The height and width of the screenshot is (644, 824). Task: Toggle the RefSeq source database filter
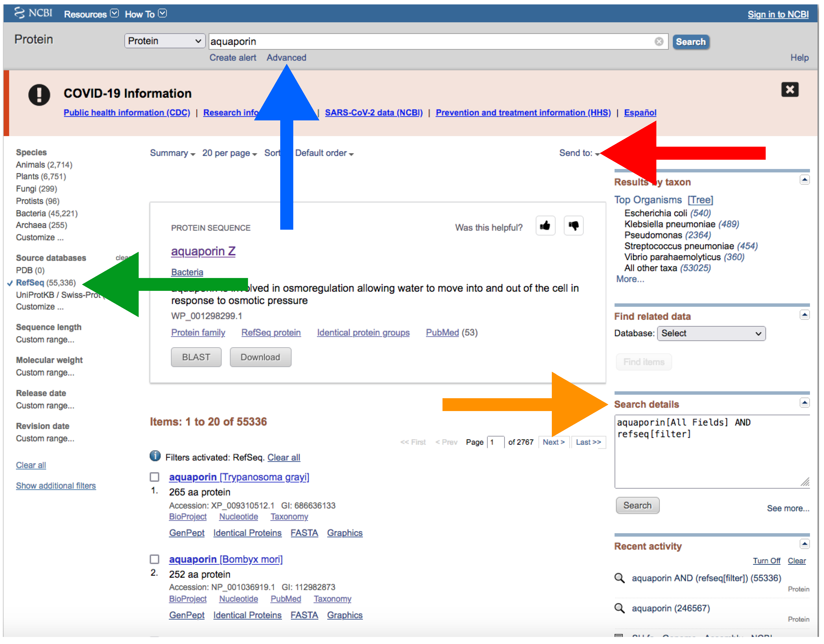(x=30, y=283)
